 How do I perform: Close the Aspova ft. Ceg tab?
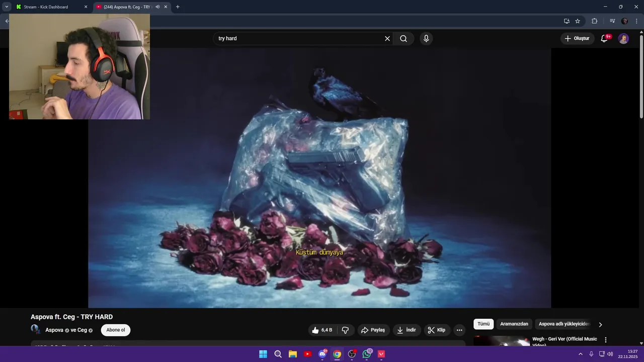point(166,7)
